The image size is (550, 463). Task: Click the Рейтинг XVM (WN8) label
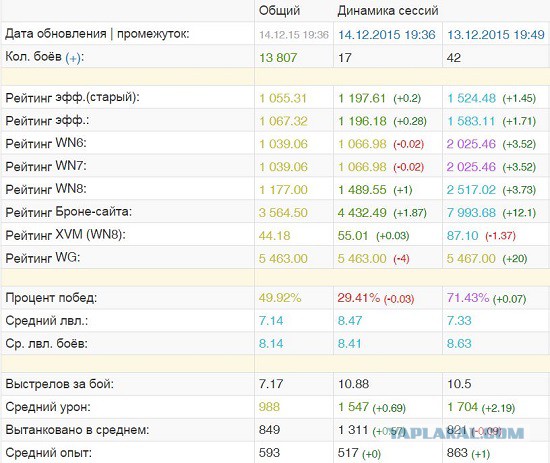pyautogui.click(x=65, y=235)
